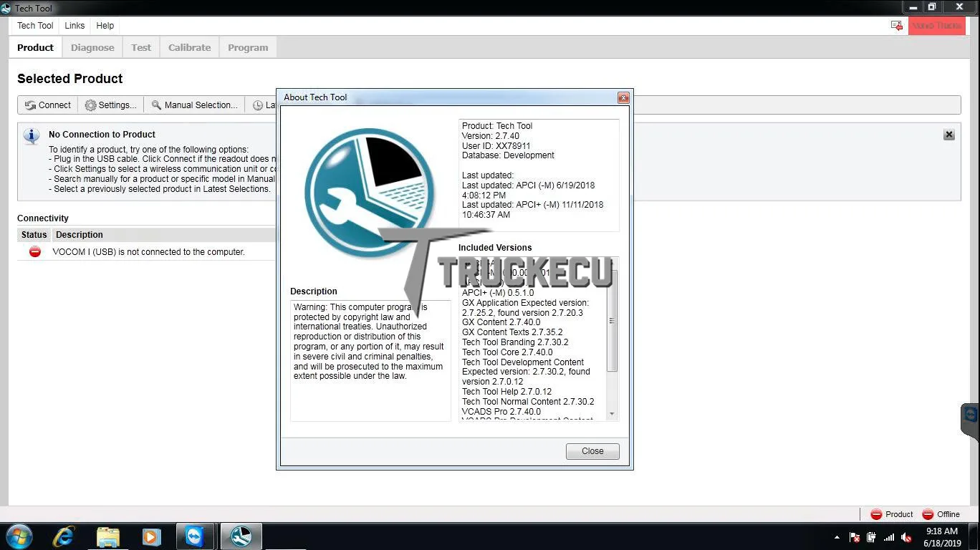Click the red Offline status icon in status bar
Screen dimensions: 980x550
point(928,514)
